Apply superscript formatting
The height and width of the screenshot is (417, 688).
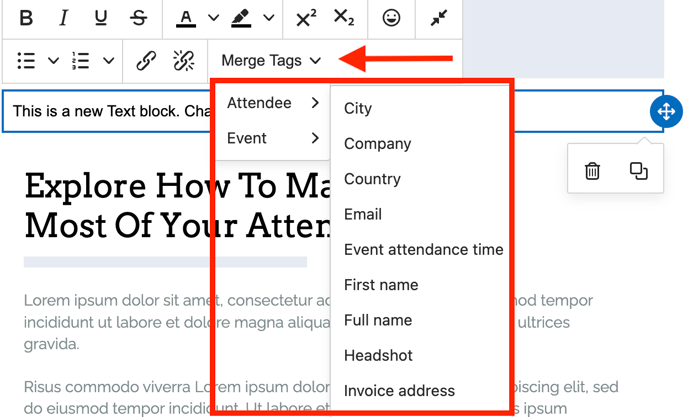(x=306, y=18)
